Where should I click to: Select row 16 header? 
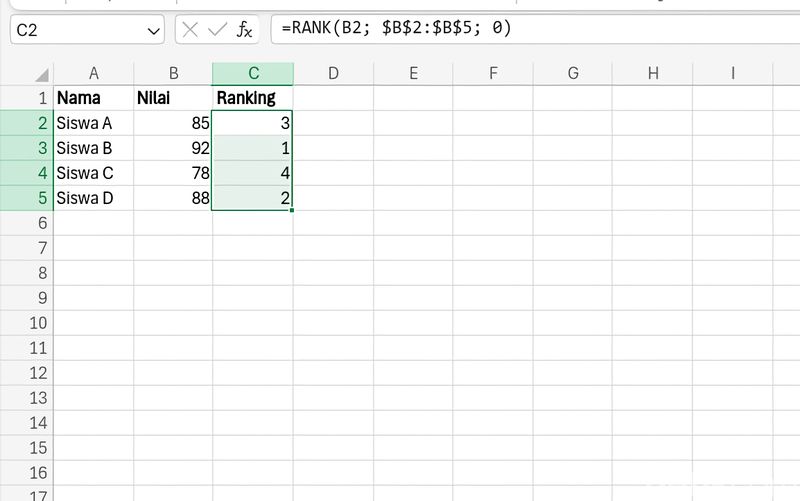point(27,473)
